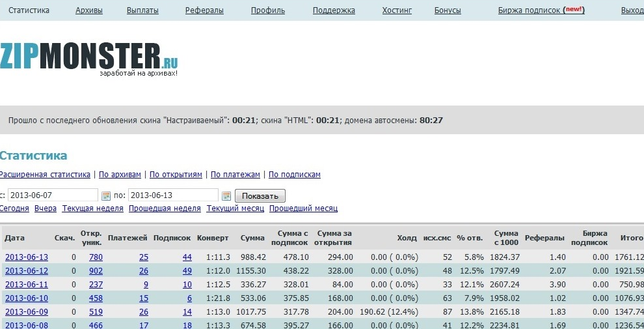Click the end date field 2013-06-13

(173, 195)
